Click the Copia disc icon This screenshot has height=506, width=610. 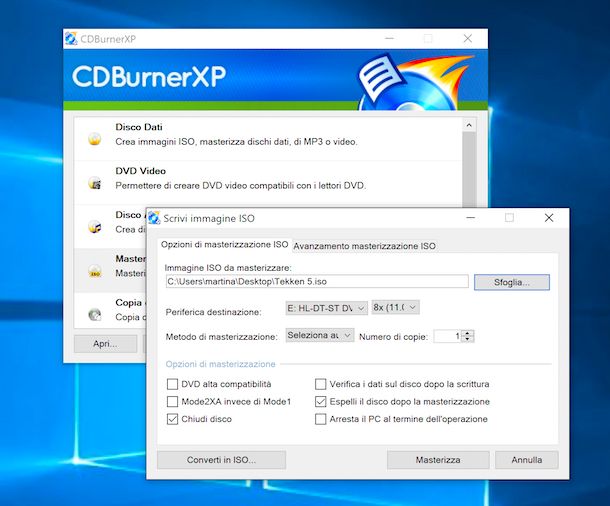pos(95,314)
